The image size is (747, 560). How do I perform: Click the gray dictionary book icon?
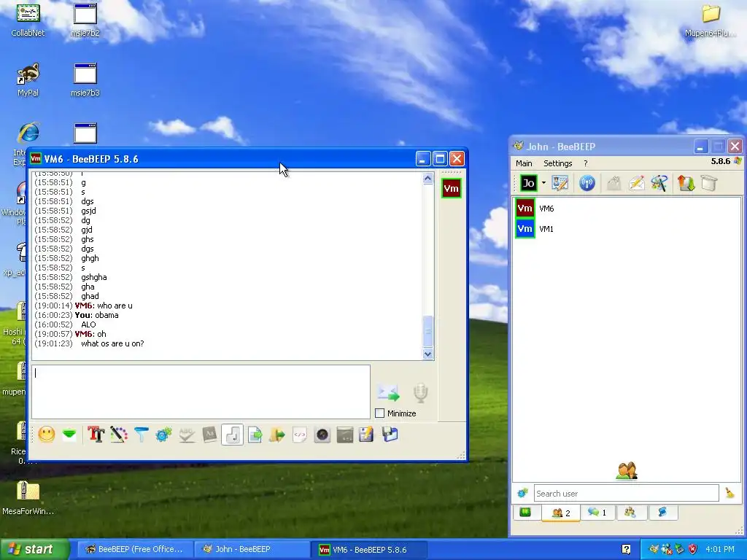pos(209,435)
